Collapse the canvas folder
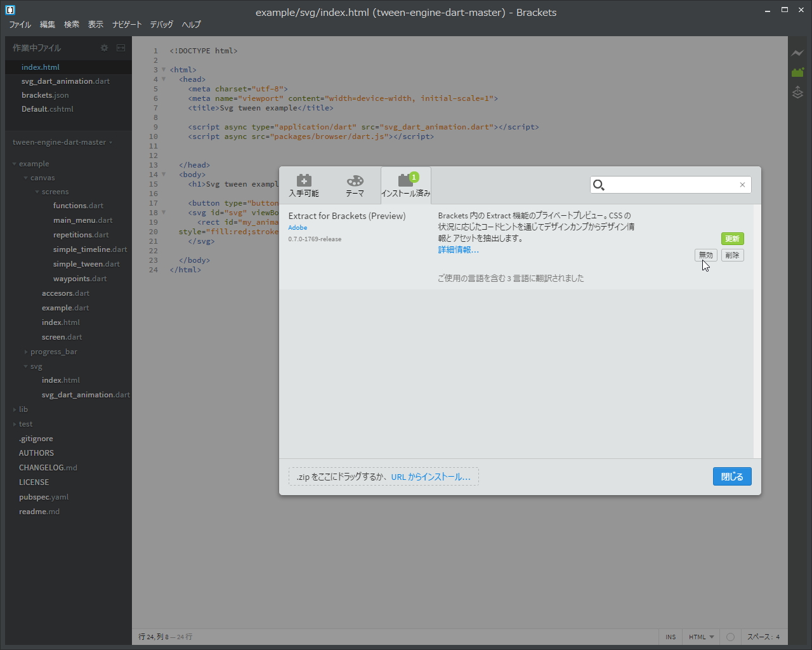This screenshot has height=650, width=812. point(25,178)
